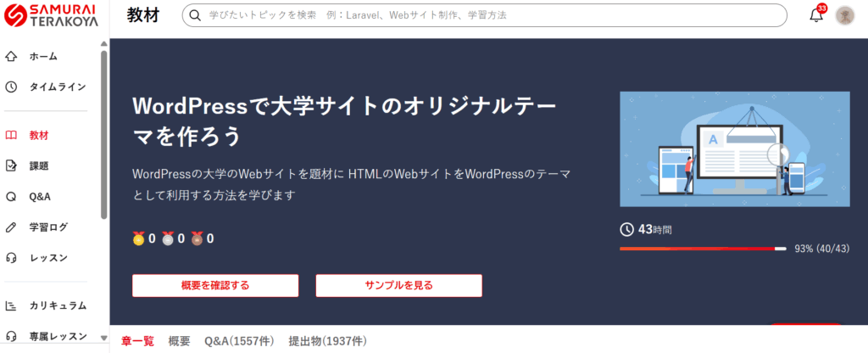Screen dimensions: 868x353
Task: Open the user profile avatar
Action: pos(845,15)
